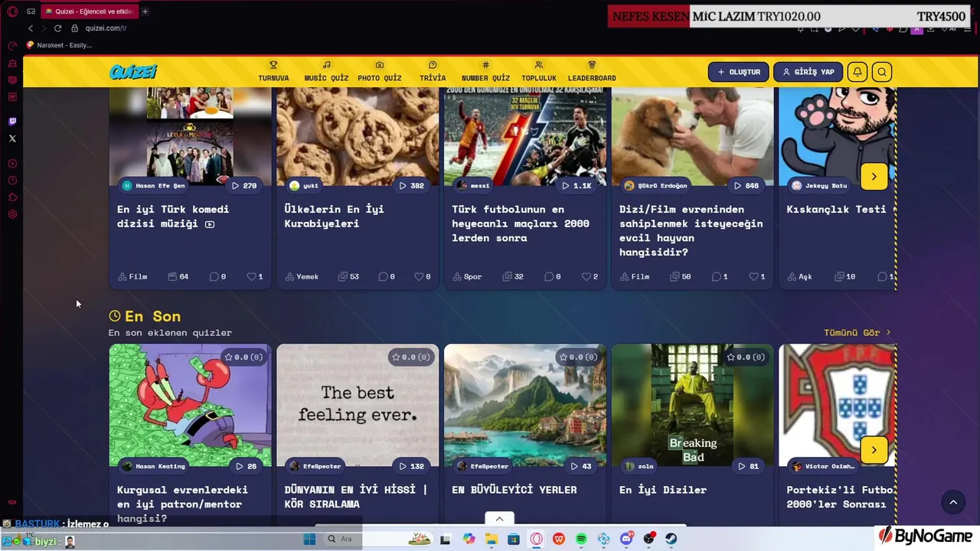Open LEADERBOARD menu item
This screenshot has height=551, width=980.
[592, 72]
